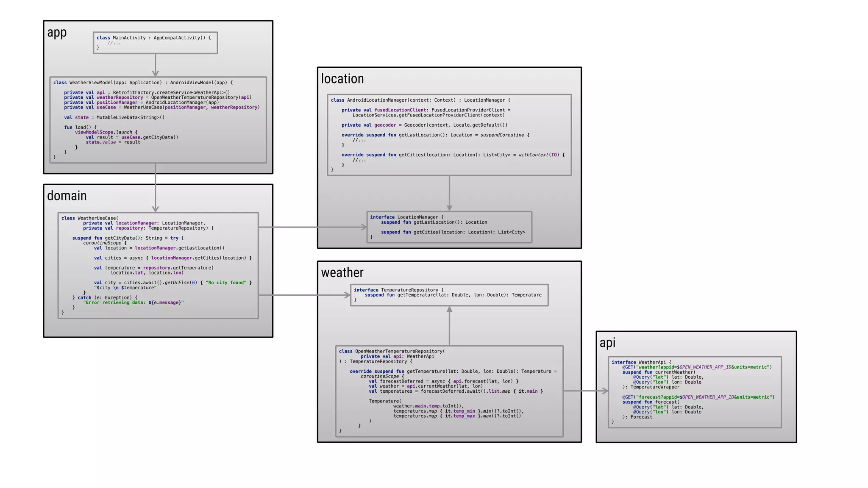The image size is (868, 488).
Task: Select the WeatherApi interface box
Action: (x=695, y=392)
